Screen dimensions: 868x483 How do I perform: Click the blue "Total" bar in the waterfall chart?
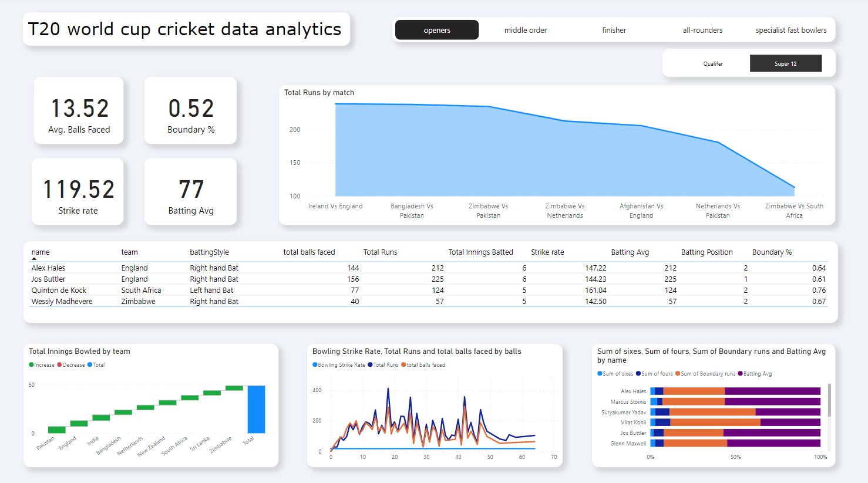click(x=255, y=409)
